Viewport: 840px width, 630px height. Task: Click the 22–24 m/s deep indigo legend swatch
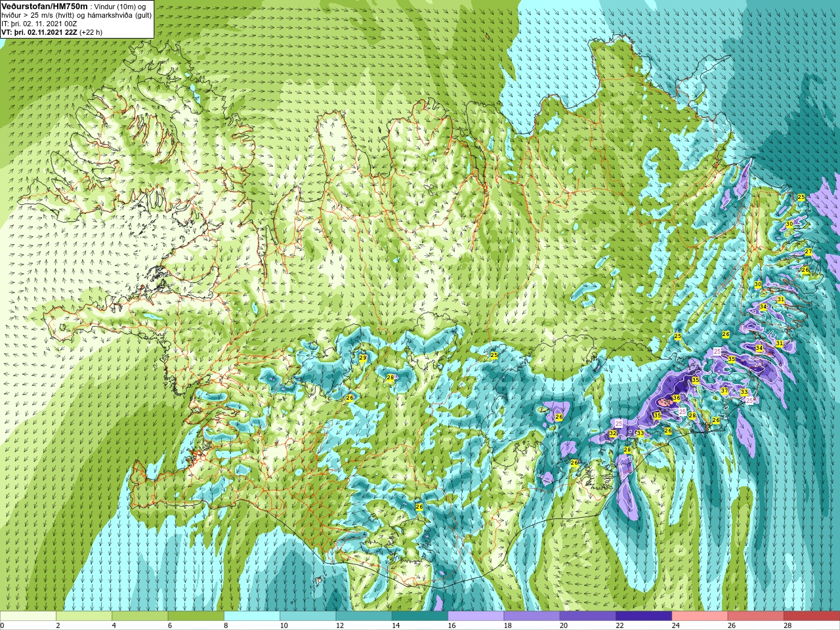(644, 616)
